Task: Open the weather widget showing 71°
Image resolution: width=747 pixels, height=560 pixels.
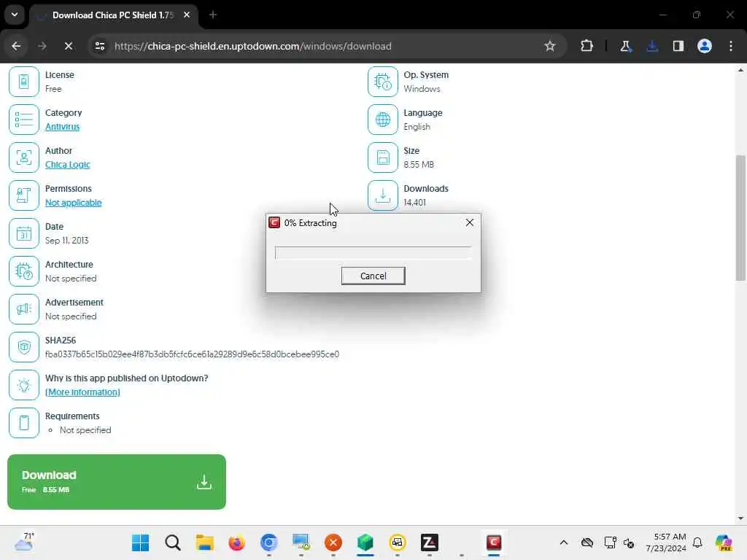Action: click(x=24, y=542)
